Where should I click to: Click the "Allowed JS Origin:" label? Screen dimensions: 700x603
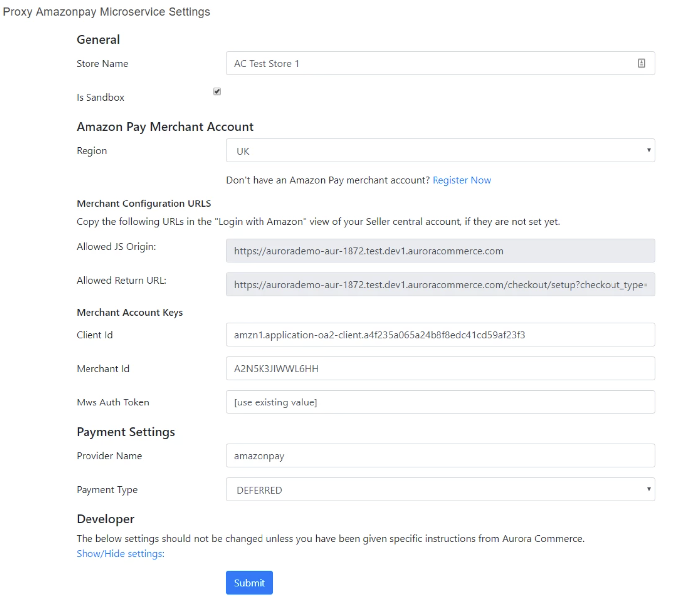point(116,246)
